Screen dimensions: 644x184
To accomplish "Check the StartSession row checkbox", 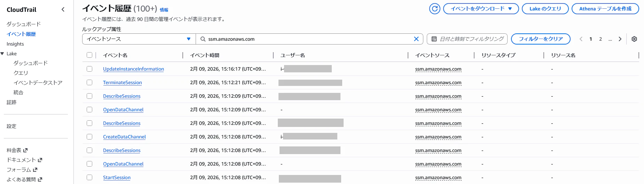I will tap(89, 177).
